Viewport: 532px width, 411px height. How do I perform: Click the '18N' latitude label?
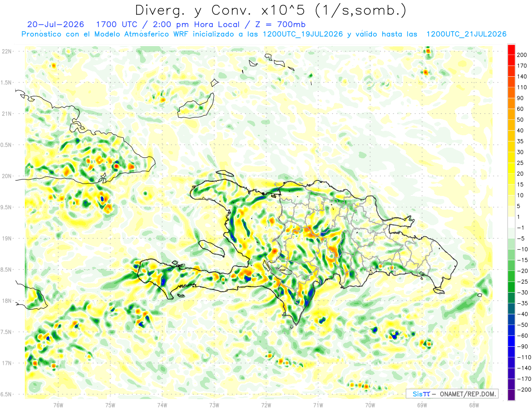7,301
